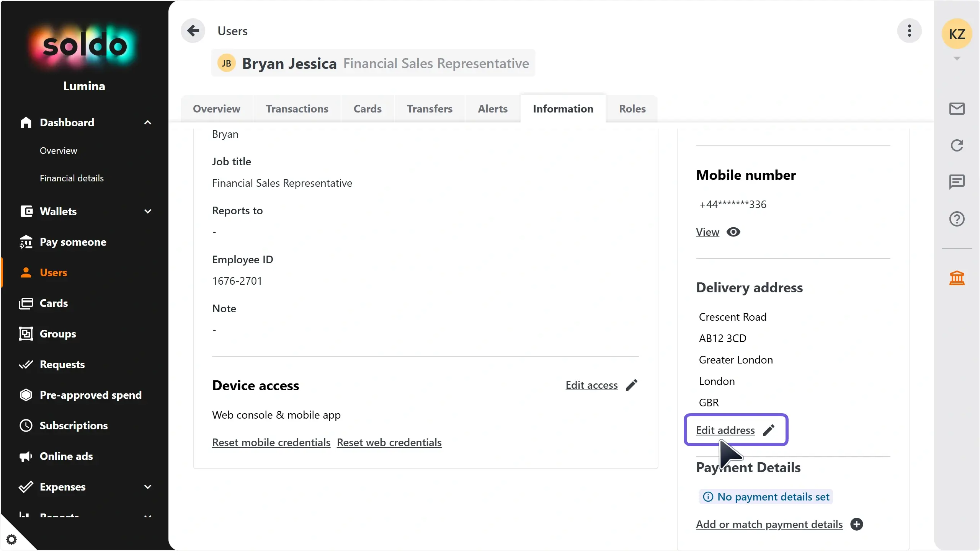
Task: Switch to the Roles tab
Action: tap(632, 109)
